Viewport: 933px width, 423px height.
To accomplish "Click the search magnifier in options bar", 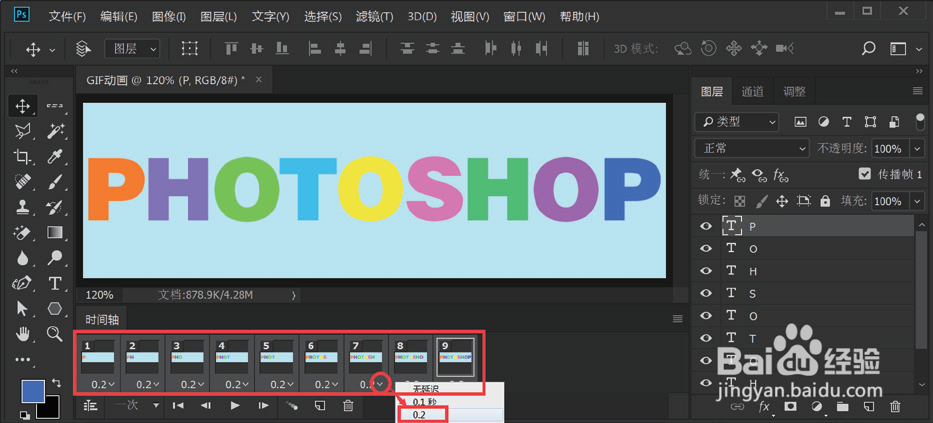I will point(869,48).
